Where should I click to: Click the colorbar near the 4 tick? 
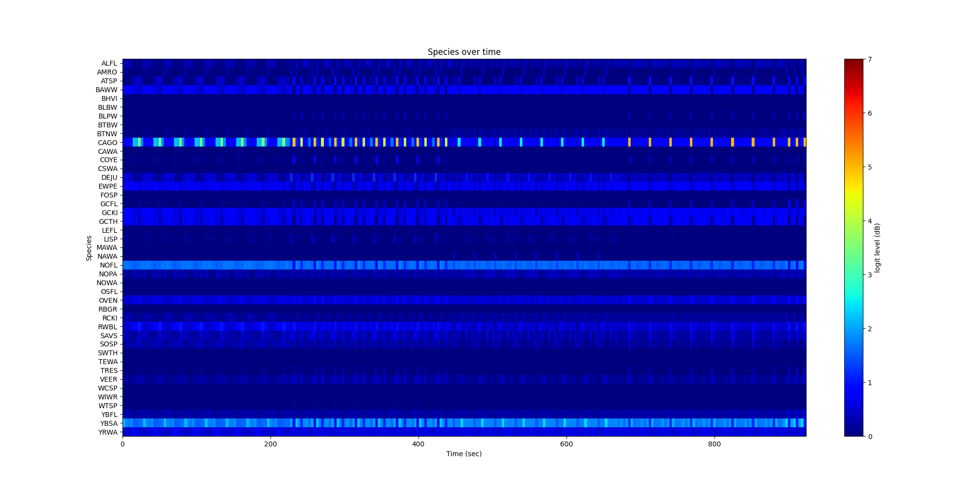(x=853, y=221)
